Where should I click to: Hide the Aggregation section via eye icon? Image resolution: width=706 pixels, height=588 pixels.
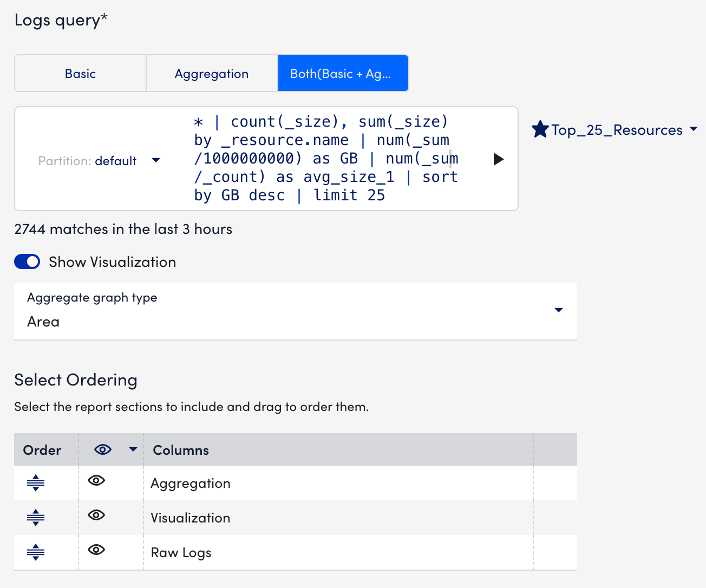click(96, 480)
